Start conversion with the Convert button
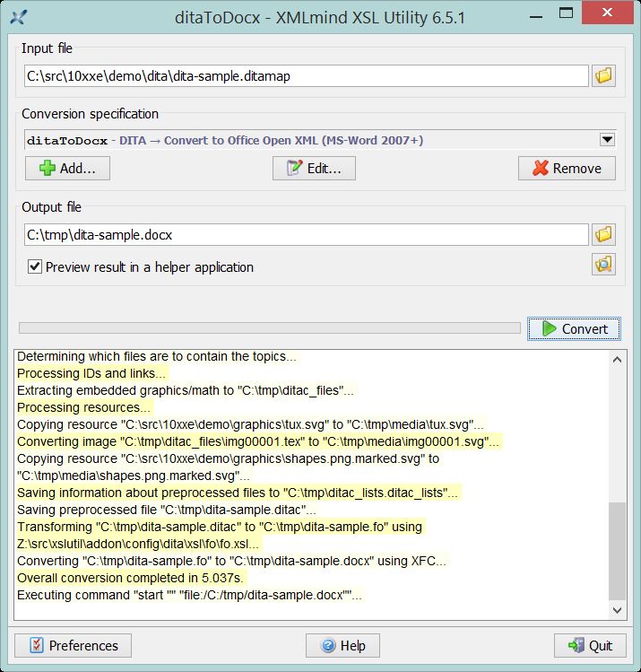641x672 pixels. tap(574, 328)
